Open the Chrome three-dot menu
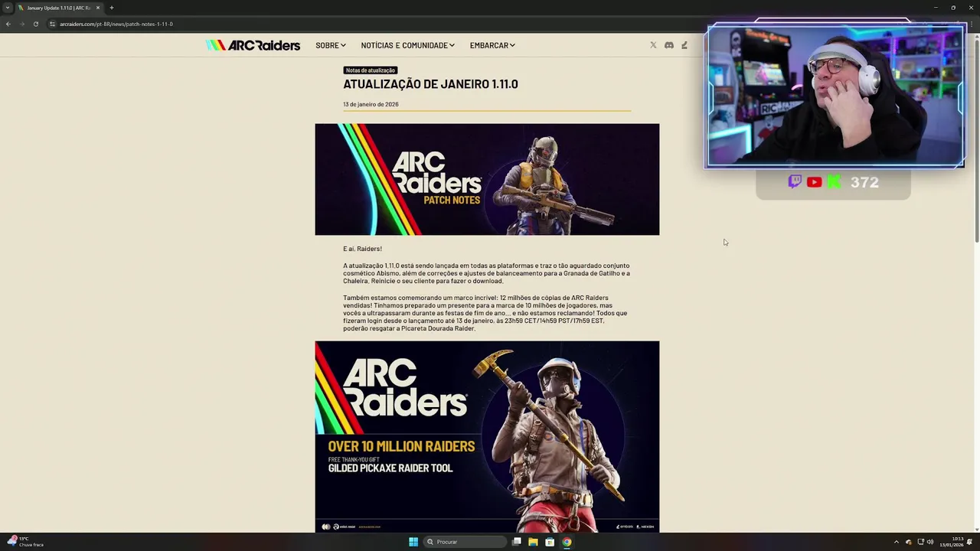The height and width of the screenshot is (551, 980). click(x=971, y=24)
